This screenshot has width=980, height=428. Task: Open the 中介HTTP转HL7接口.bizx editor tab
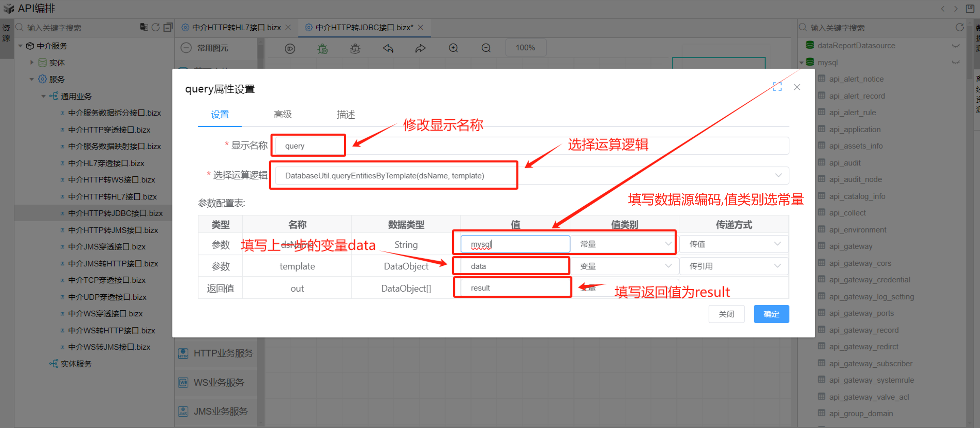(236, 27)
